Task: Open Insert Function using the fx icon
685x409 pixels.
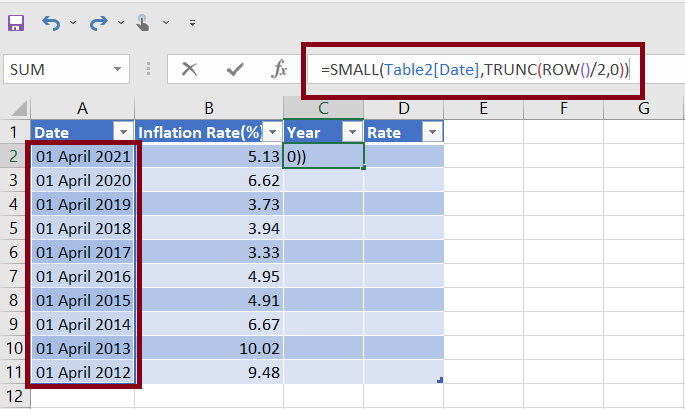Action: click(x=280, y=69)
